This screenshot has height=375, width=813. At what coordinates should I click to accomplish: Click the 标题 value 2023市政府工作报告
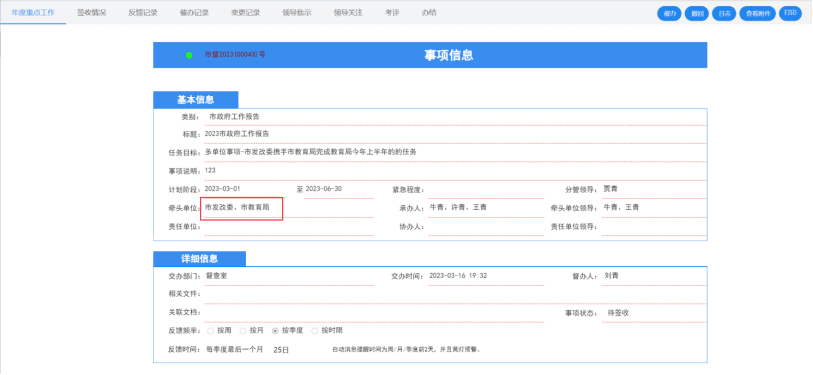point(237,134)
